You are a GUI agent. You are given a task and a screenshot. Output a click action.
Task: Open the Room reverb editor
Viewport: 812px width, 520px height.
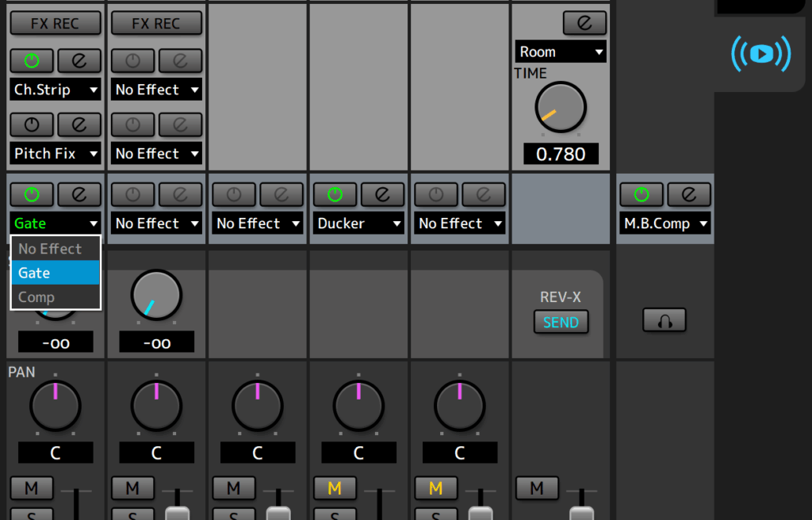[584, 23]
